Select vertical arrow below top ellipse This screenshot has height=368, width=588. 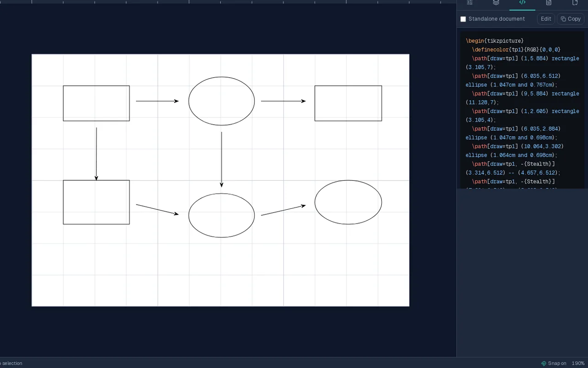click(x=221, y=160)
